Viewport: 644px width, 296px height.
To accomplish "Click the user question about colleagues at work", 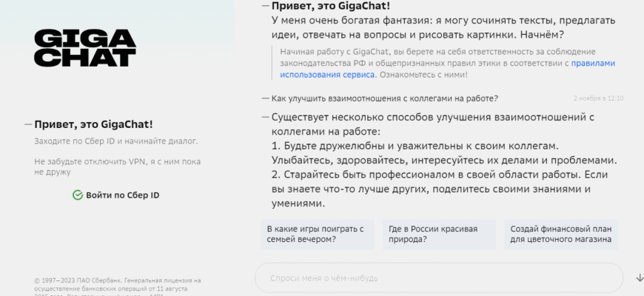I will pos(384,98).
